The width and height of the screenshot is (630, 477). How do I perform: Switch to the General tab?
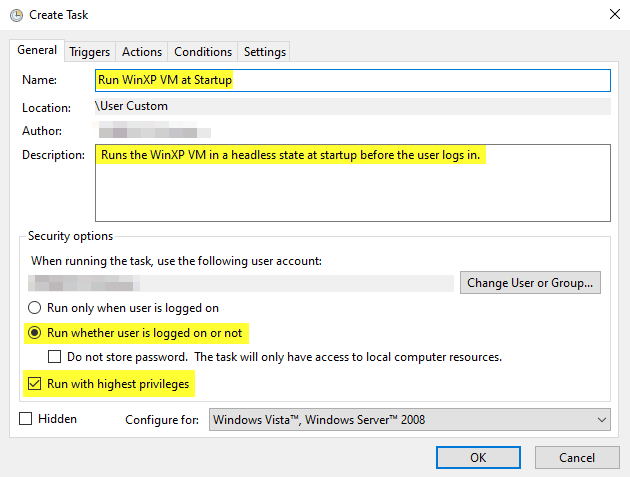[37, 51]
